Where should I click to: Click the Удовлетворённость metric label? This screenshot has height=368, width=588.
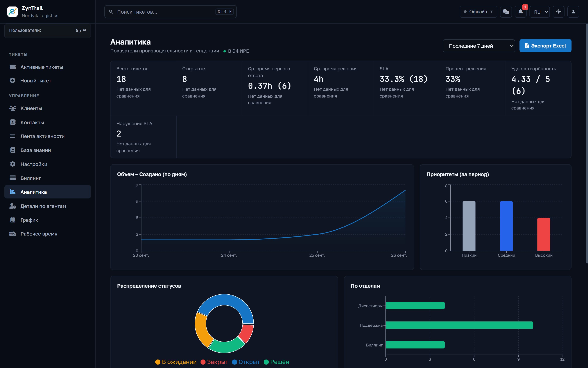(534, 69)
